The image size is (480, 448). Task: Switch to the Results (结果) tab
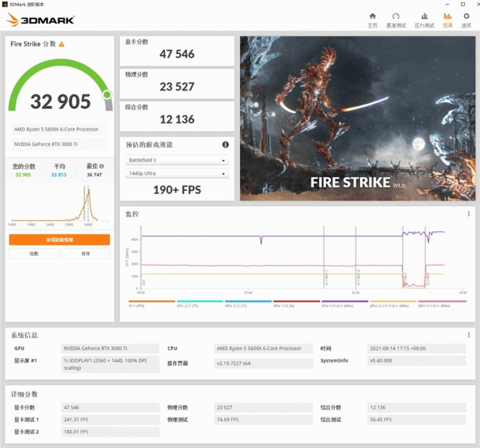pos(448,20)
